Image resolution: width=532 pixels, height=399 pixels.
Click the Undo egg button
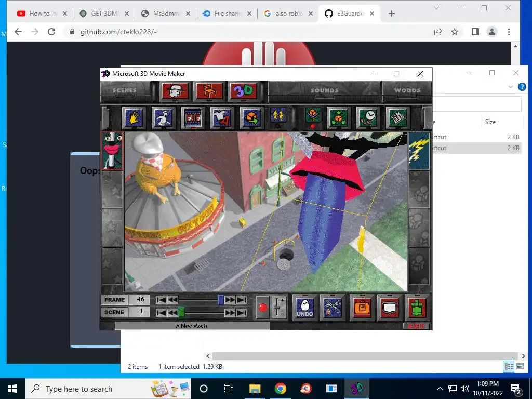click(x=305, y=308)
